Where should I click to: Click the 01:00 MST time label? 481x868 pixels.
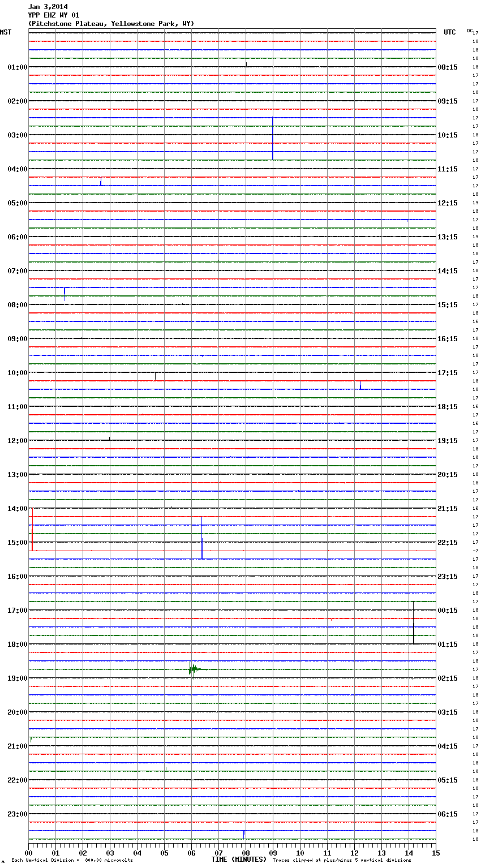(x=18, y=67)
